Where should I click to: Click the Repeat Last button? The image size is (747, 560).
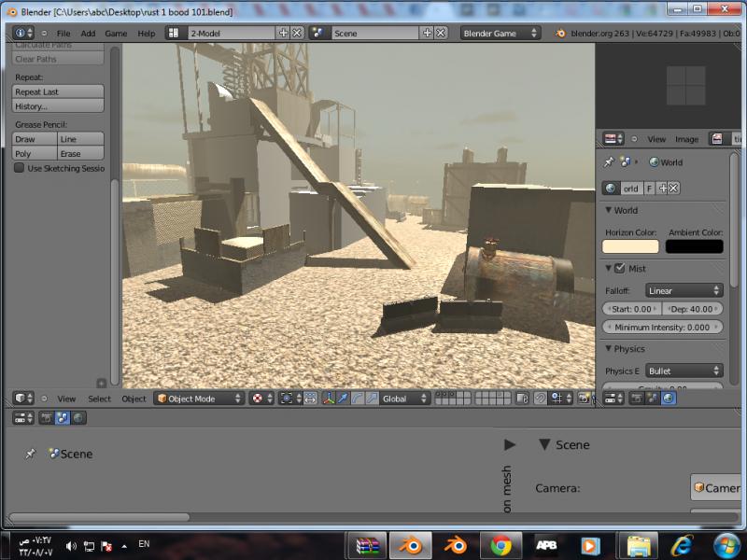pos(58,91)
